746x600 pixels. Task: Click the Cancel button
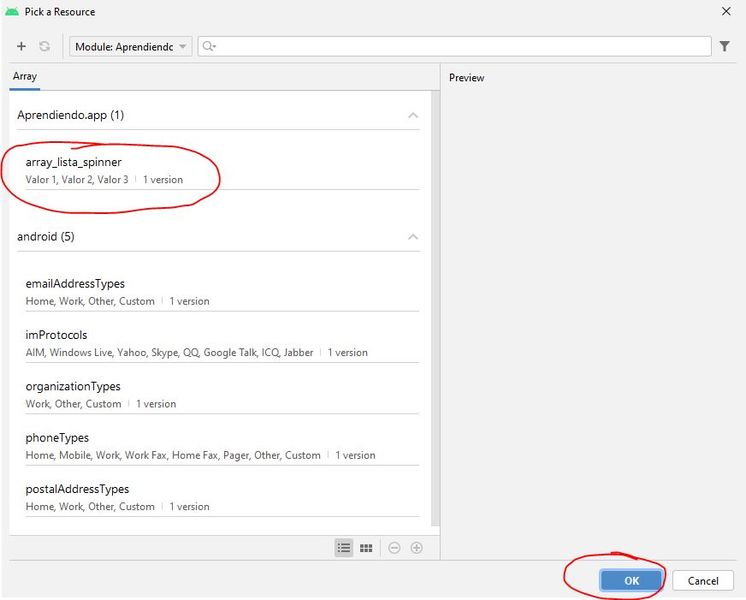click(703, 580)
